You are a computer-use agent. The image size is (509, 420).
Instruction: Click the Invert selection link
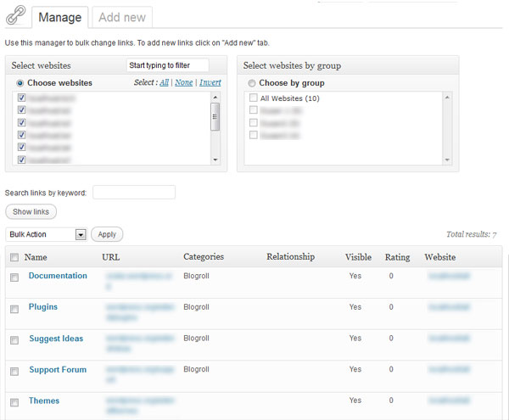coord(210,82)
